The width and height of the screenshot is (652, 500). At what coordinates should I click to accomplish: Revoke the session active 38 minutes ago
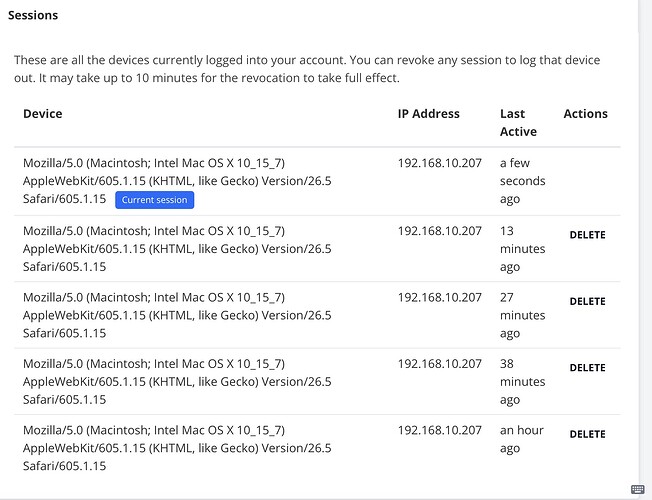coord(587,368)
